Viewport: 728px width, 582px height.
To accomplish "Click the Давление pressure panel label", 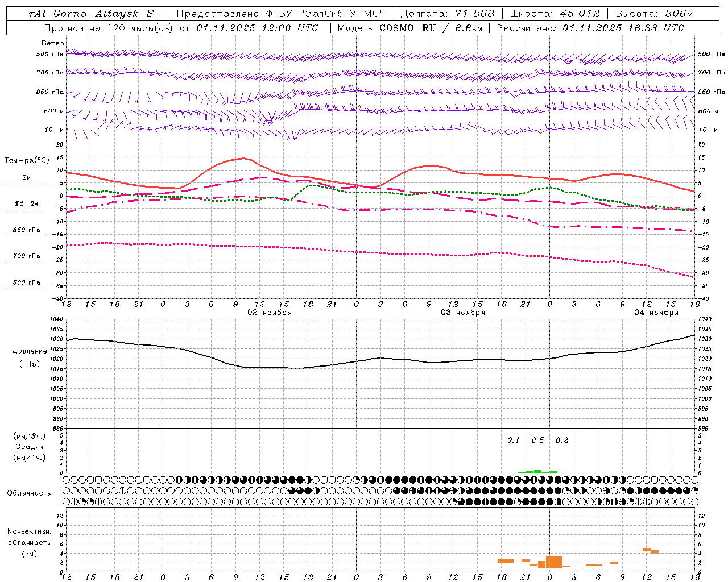I will click(x=30, y=351).
